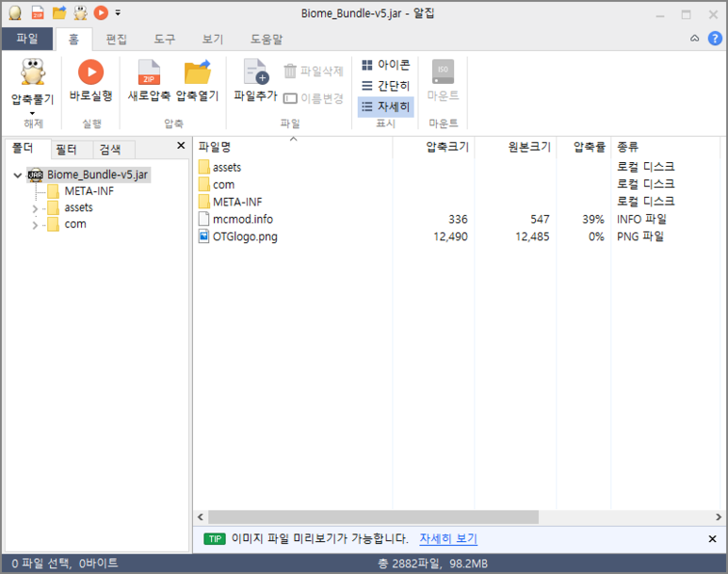This screenshot has height=574, width=728.
Task: Click the 바로실행 play icon
Action: click(x=90, y=72)
